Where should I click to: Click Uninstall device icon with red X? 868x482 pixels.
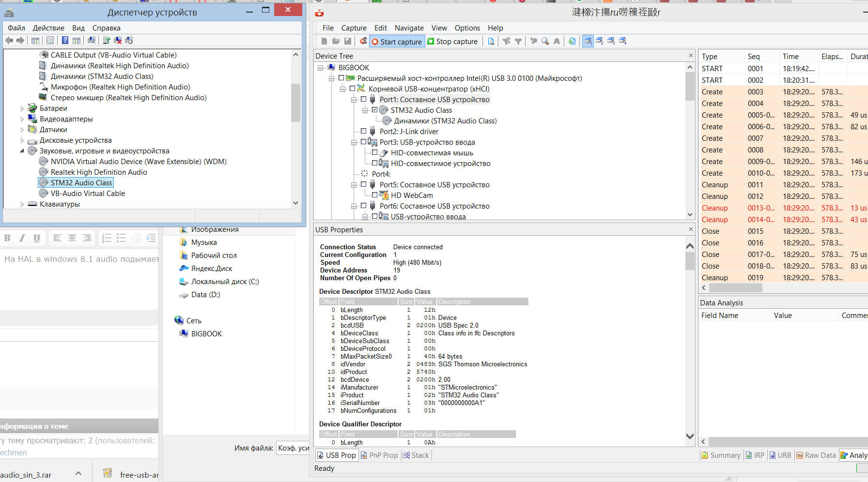pyautogui.click(x=118, y=40)
